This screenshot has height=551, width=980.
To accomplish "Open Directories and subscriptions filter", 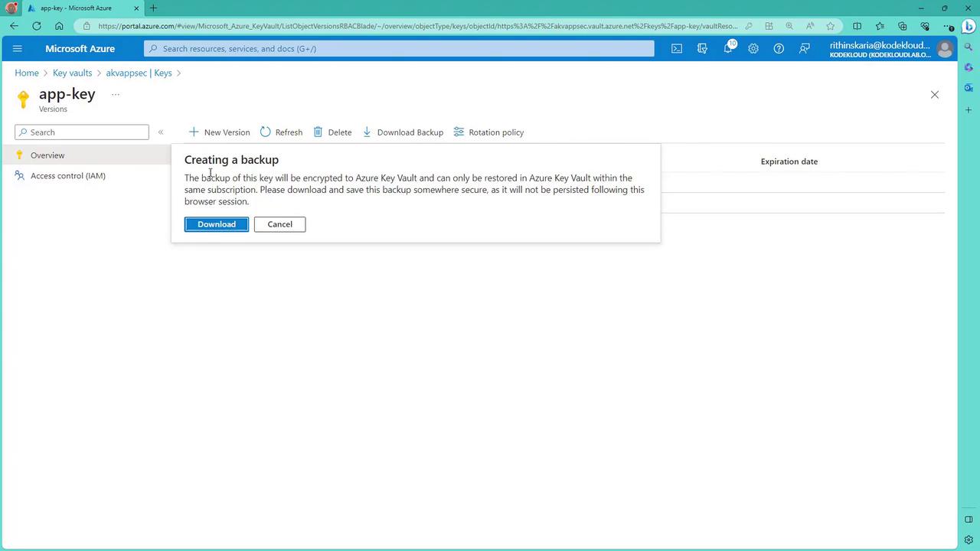I will [702, 49].
